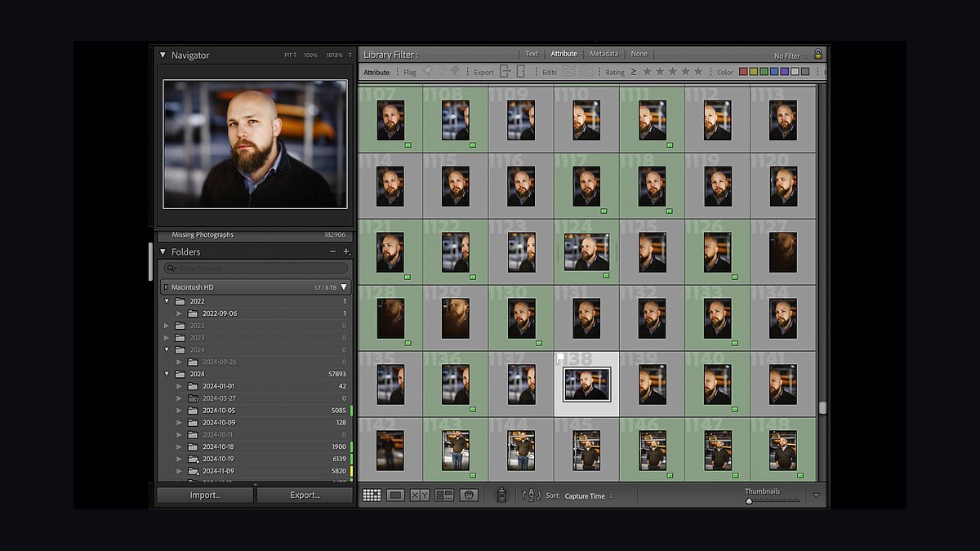Click the Filter Folders search field
980x551 pixels.
(x=256, y=269)
